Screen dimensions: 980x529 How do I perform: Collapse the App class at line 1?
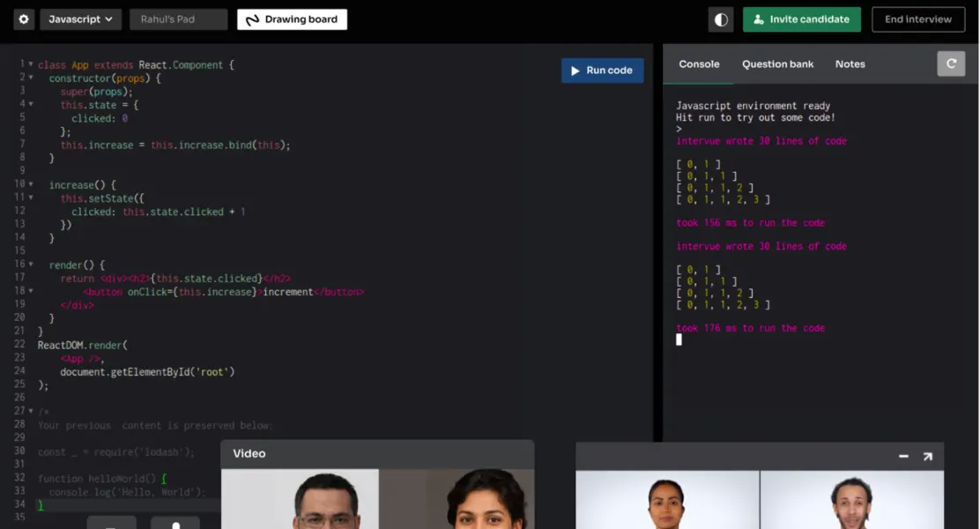click(31, 63)
